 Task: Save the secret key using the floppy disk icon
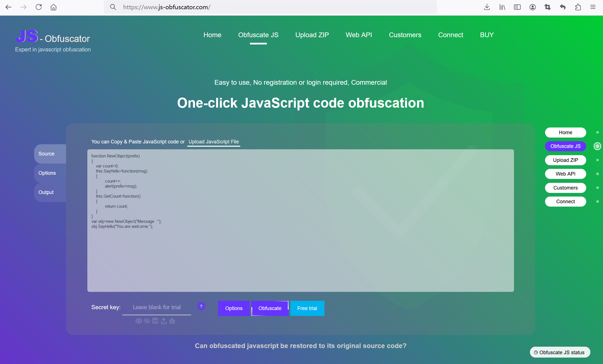coord(155,321)
